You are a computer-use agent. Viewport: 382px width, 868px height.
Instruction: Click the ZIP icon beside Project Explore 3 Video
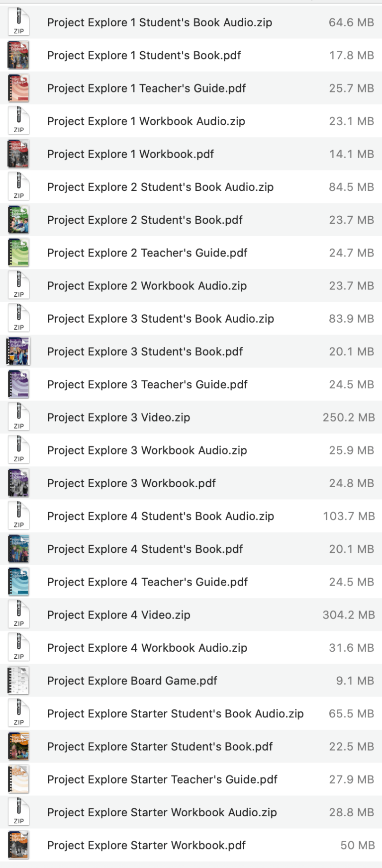[18, 417]
